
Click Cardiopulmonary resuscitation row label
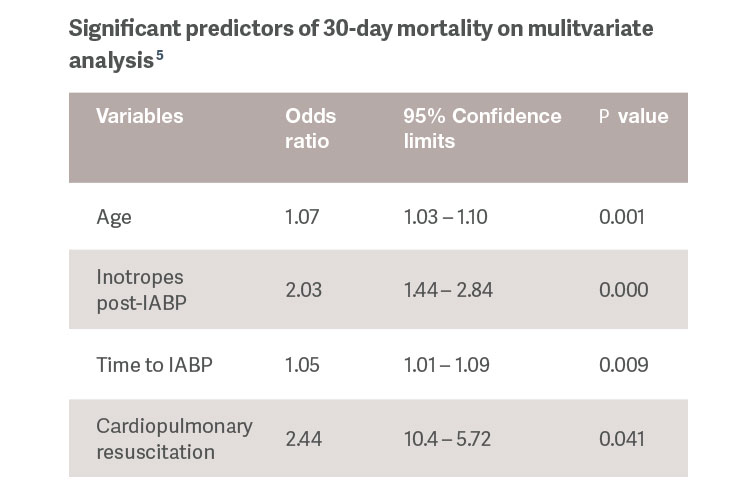173,438
